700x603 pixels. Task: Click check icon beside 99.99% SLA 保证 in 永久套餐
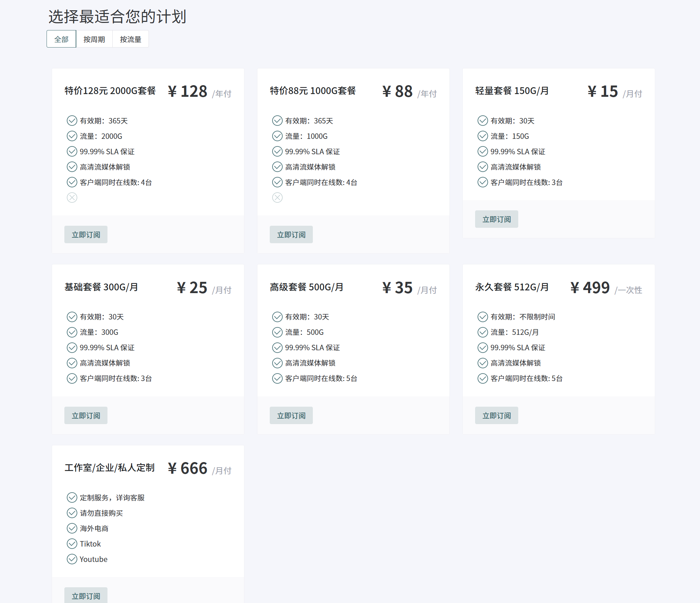(x=483, y=348)
